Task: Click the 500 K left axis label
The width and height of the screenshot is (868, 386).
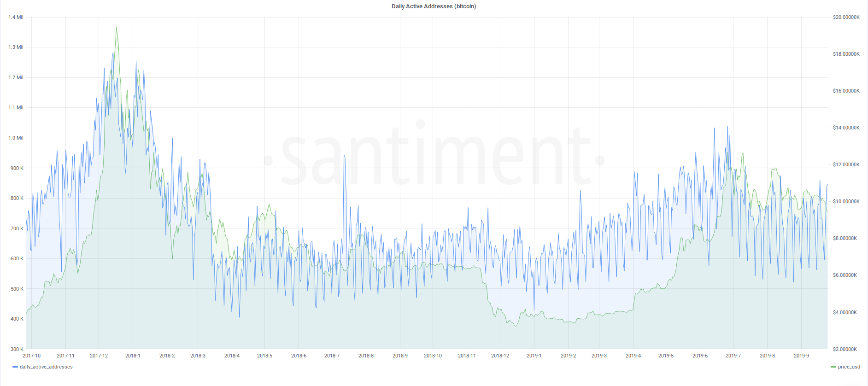Action: click(x=17, y=289)
